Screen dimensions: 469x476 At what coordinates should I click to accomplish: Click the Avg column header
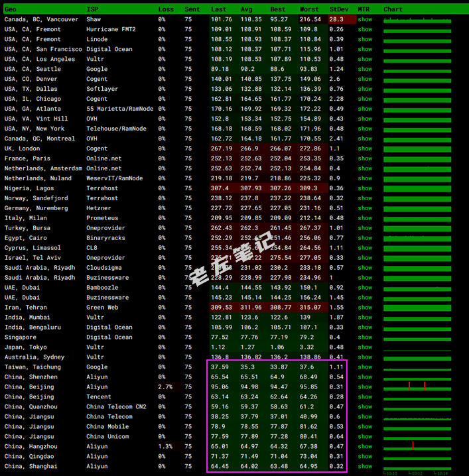[247, 9]
